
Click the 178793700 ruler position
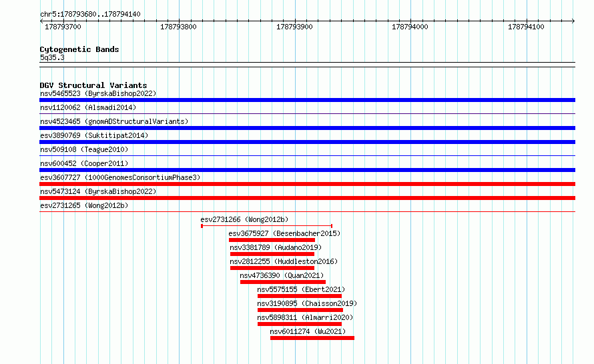pos(63,27)
